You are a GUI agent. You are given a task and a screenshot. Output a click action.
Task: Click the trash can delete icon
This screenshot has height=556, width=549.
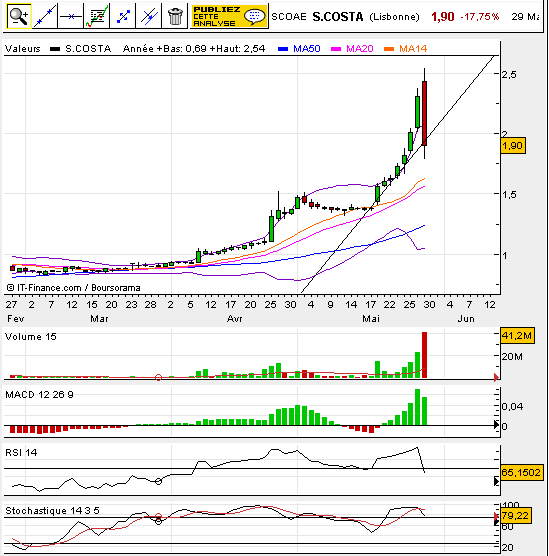pos(175,16)
